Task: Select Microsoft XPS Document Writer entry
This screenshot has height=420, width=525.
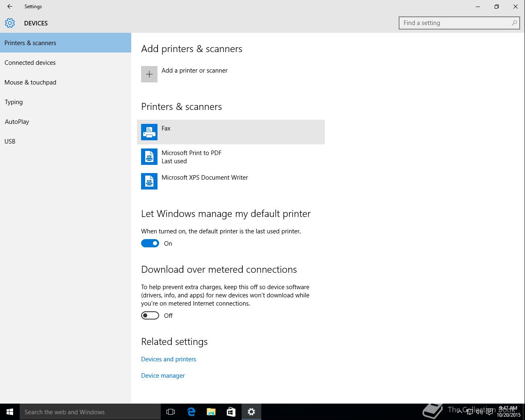Action: click(x=231, y=181)
